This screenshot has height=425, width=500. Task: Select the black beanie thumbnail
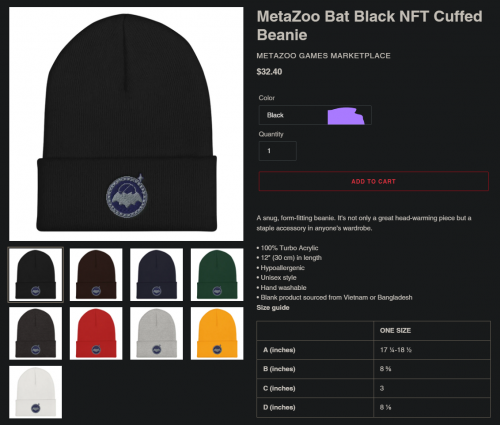(x=36, y=275)
